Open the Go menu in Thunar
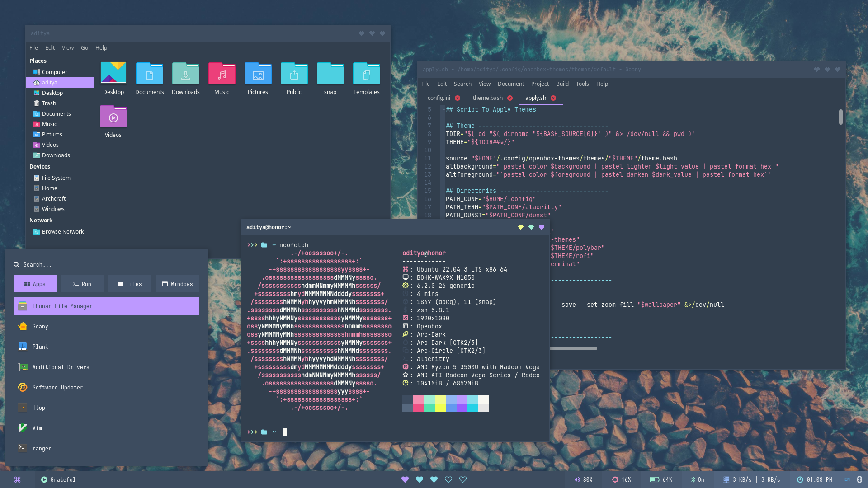This screenshot has height=488, width=868. [x=85, y=47]
